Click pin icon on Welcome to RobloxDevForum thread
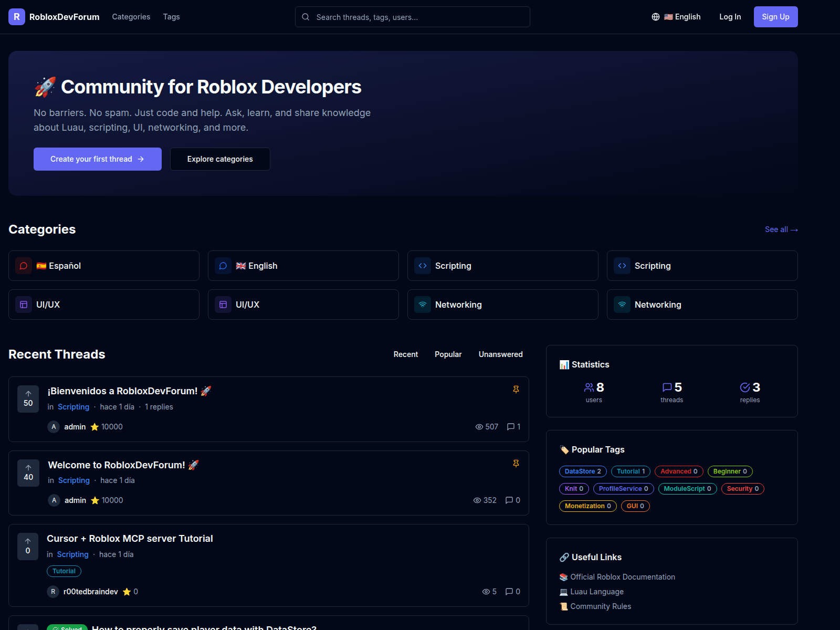The width and height of the screenshot is (840, 630). pos(516,464)
